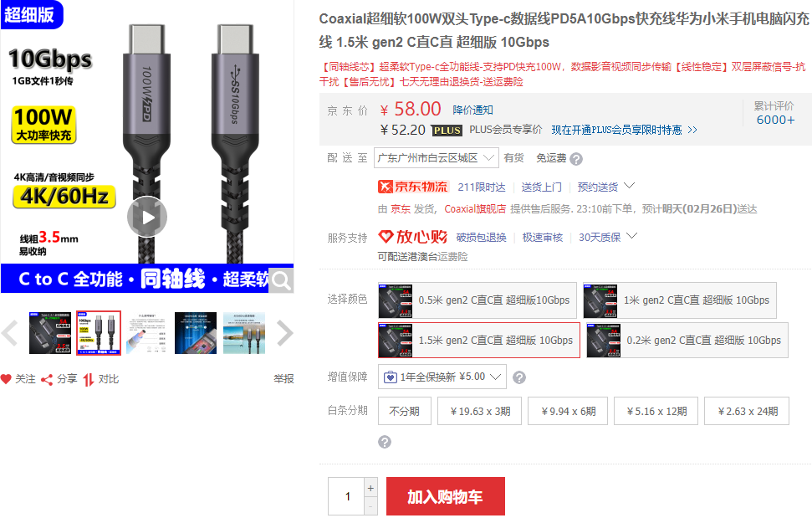Click the heart 关注 icon
Viewport: 812px width, 518px height.
pos(6,379)
